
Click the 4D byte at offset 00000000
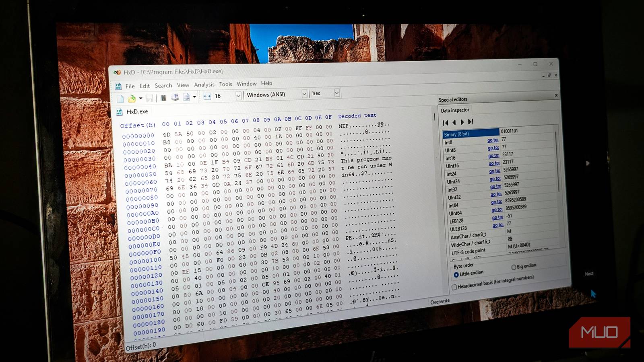[x=166, y=135]
